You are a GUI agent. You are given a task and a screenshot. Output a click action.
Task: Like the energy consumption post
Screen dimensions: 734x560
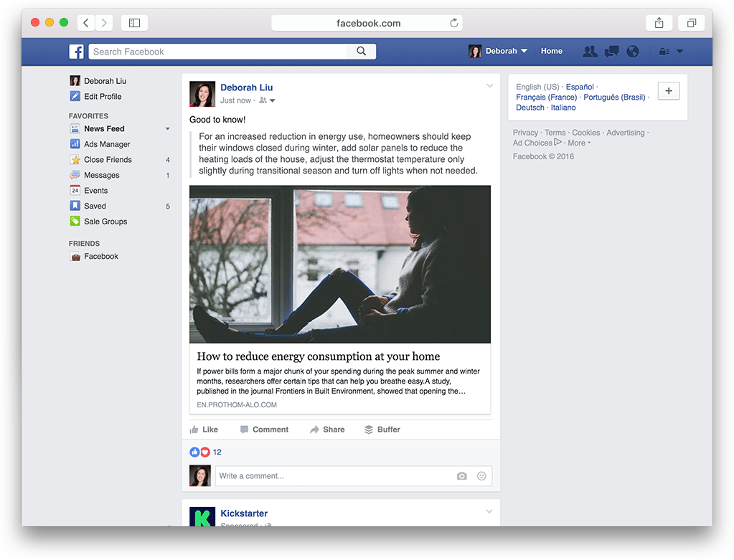click(x=204, y=430)
